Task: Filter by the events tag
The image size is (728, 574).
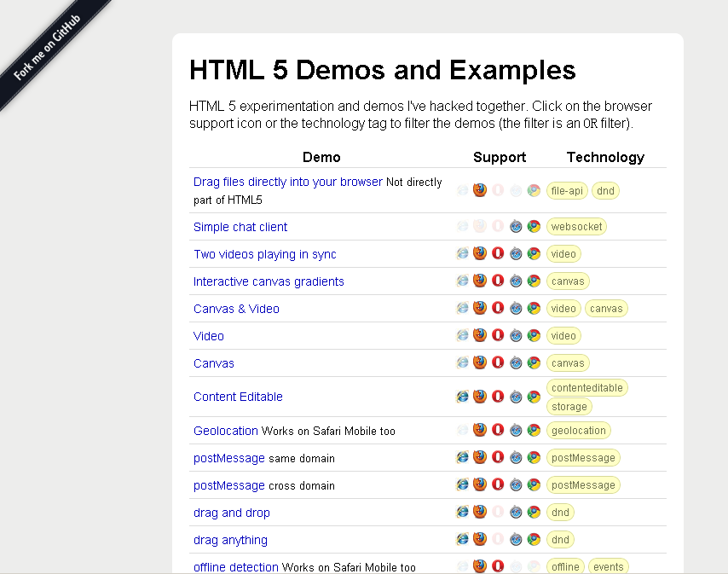Action: tap(609, 566)
